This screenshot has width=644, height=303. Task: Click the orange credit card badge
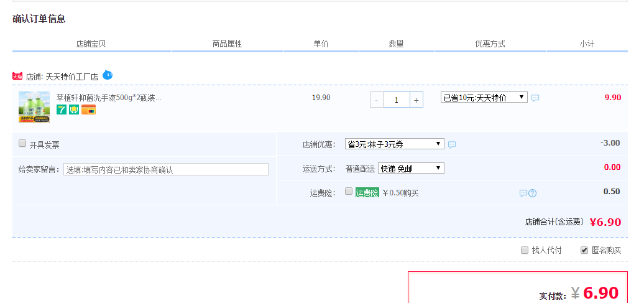88,110
